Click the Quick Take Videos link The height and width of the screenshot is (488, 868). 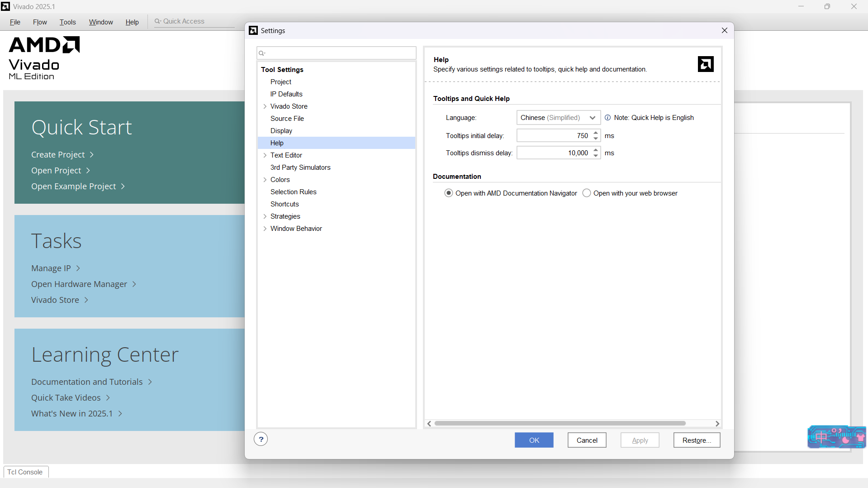[71, 398]
